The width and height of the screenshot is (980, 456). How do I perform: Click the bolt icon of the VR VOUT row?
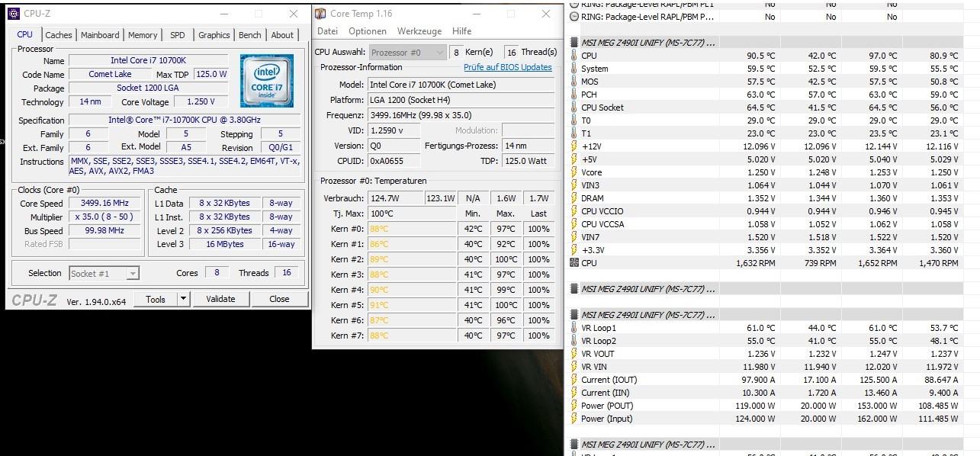click(574, 354)
